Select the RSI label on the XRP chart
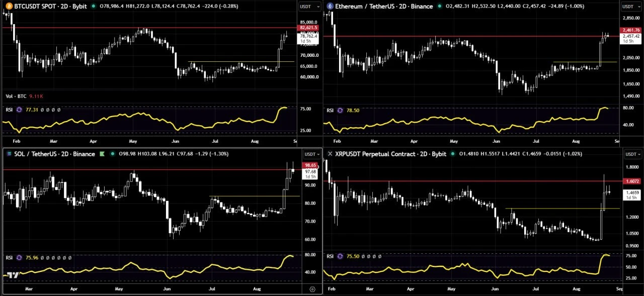The width and height of the screenshot is (644, 296). point(330,256)
